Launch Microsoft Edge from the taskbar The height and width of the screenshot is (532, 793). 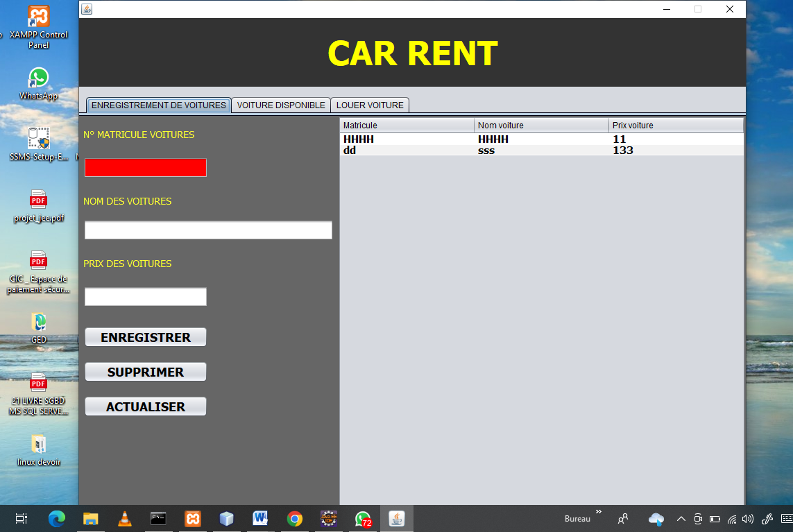pos(56,519)
